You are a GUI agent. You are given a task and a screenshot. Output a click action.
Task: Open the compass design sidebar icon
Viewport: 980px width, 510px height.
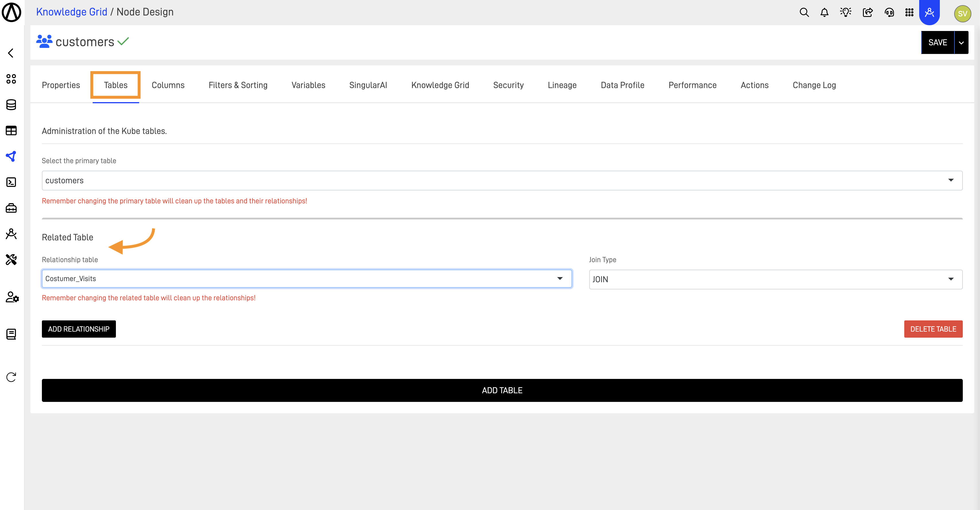[x=11, y=234]
